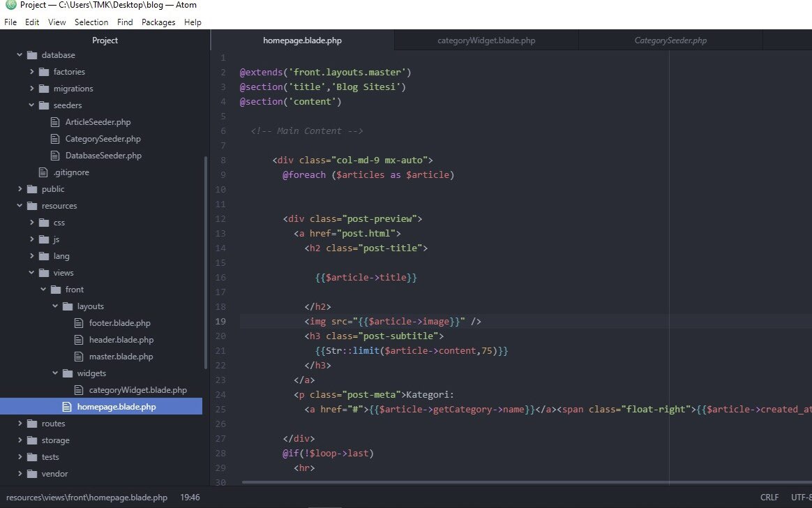Image resolution: width=812 pixels, height=508 pixels.
Task: Click the factories folder icon
Action: pos(44,72)
